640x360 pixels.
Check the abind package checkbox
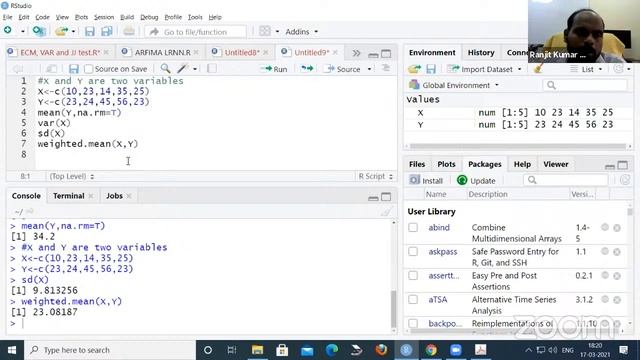(x=413, y=227)
